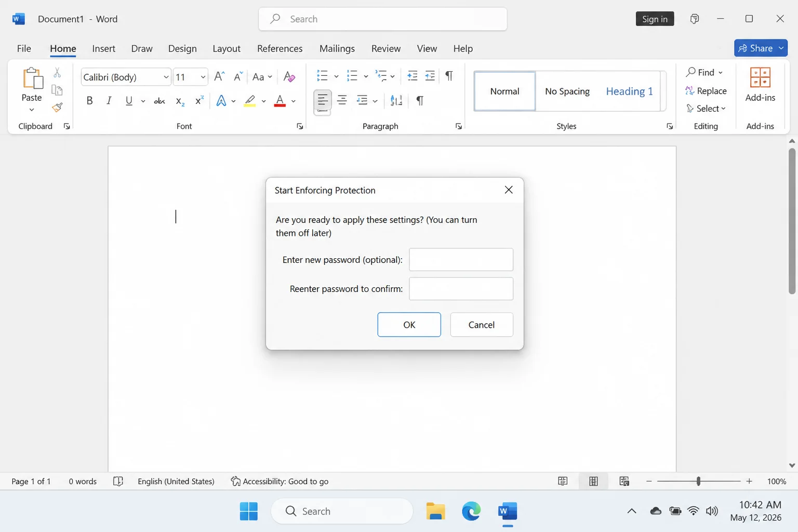
Task: Switch to Web Layout view icon
Action: point(624,481)
